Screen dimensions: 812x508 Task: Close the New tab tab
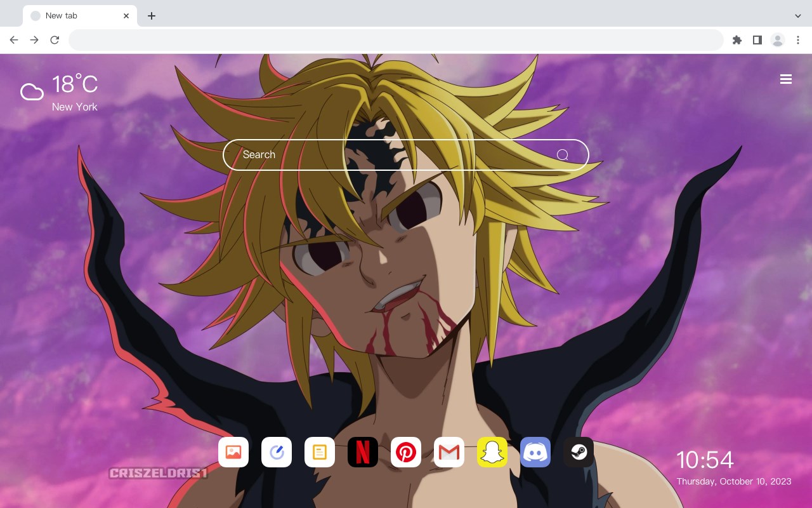(127, 16)
